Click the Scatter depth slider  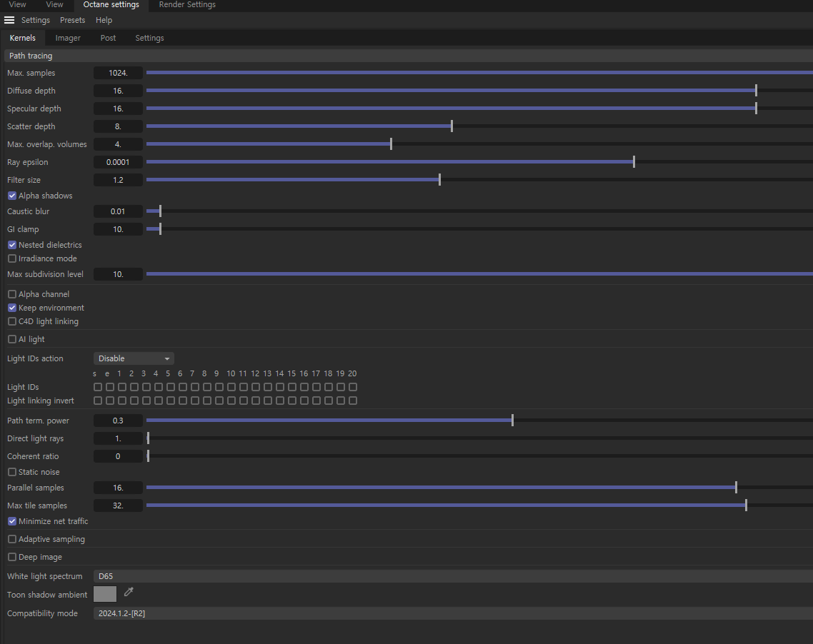click(x=479, y=126)
